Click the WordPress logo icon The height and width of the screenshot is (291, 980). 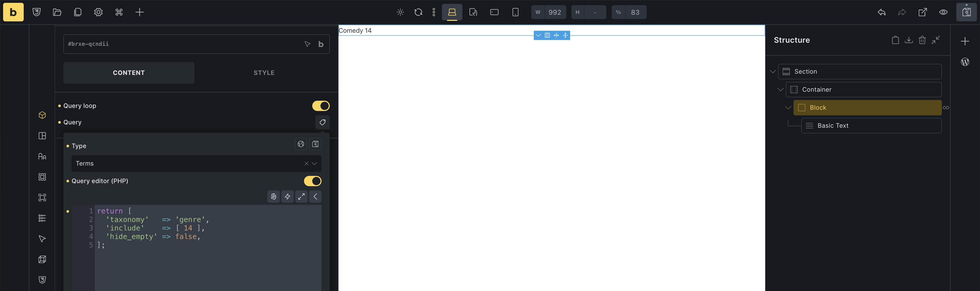click(965, 62)
